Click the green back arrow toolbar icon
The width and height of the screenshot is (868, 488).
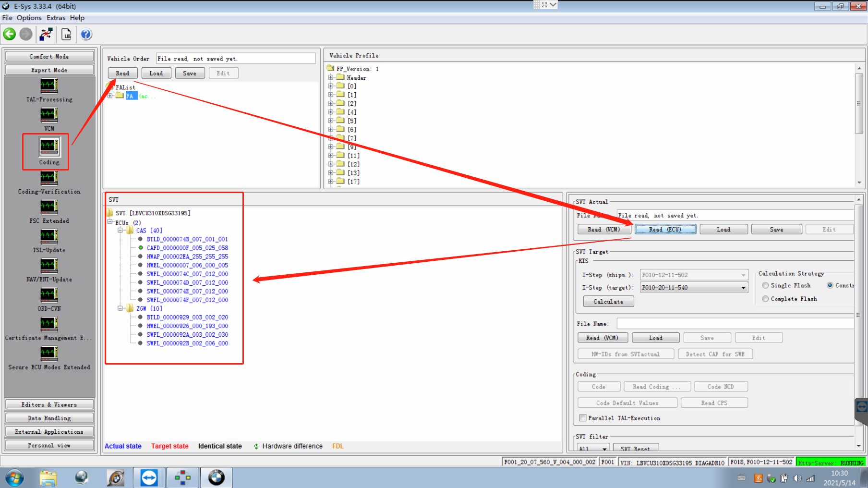tap(10, 34)
